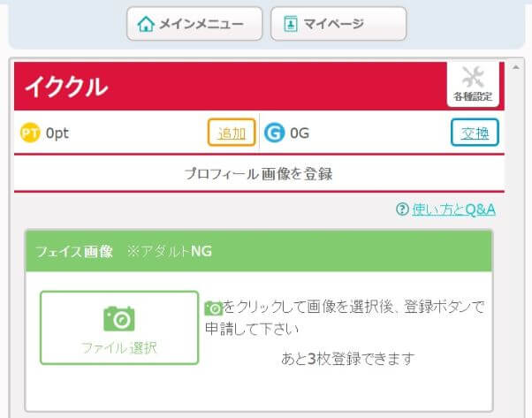The width and height of the screenshot is (532, 418).
Task: Click the 0G balance text
Action: 300,133
